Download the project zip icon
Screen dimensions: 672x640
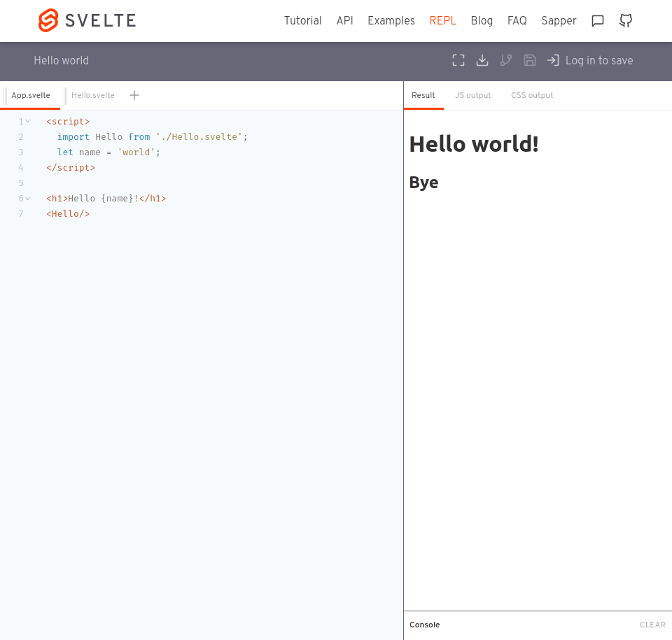tap(482, 60)
